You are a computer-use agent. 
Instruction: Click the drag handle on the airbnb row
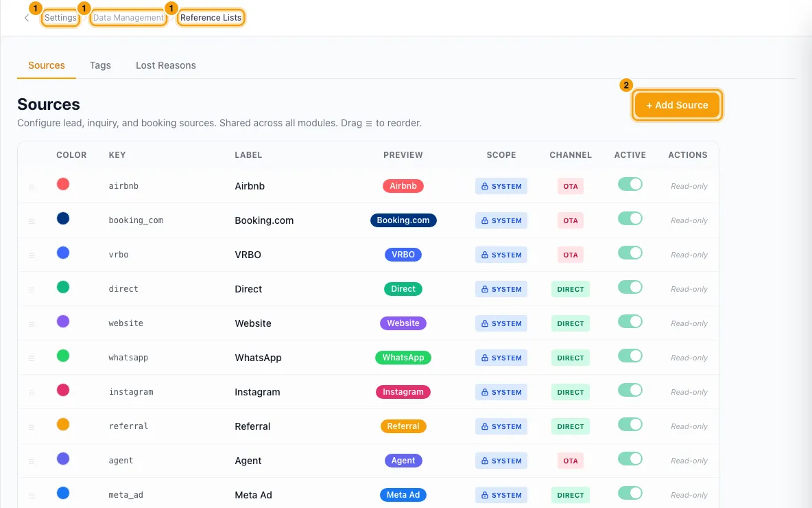point(32,187)
